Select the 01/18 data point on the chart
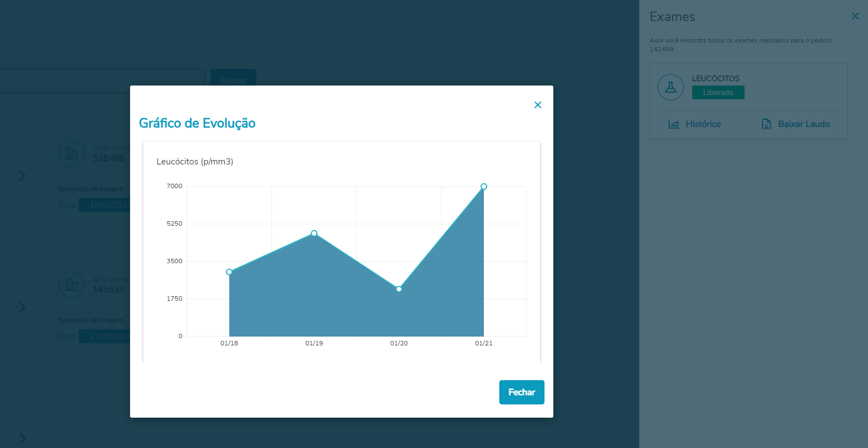868x448 pixels. coord(229,272)
